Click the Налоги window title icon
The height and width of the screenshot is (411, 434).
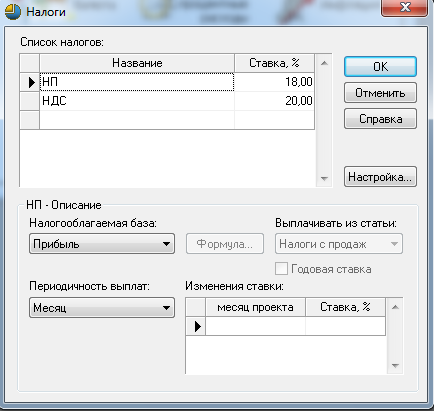13,12
